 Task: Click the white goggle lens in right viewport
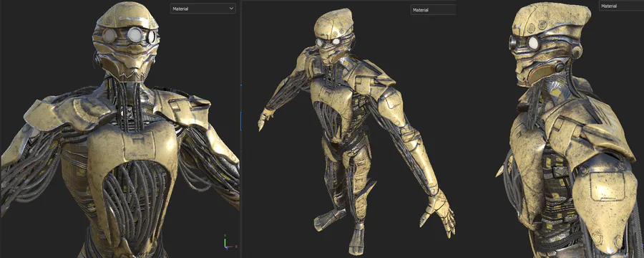(534, 43)
